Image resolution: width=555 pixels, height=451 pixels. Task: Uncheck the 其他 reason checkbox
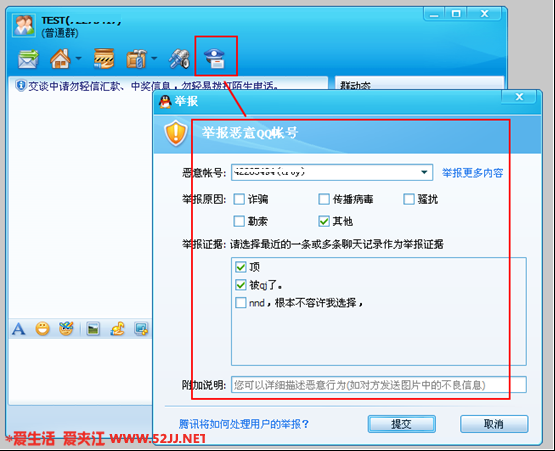pos(324,221)
